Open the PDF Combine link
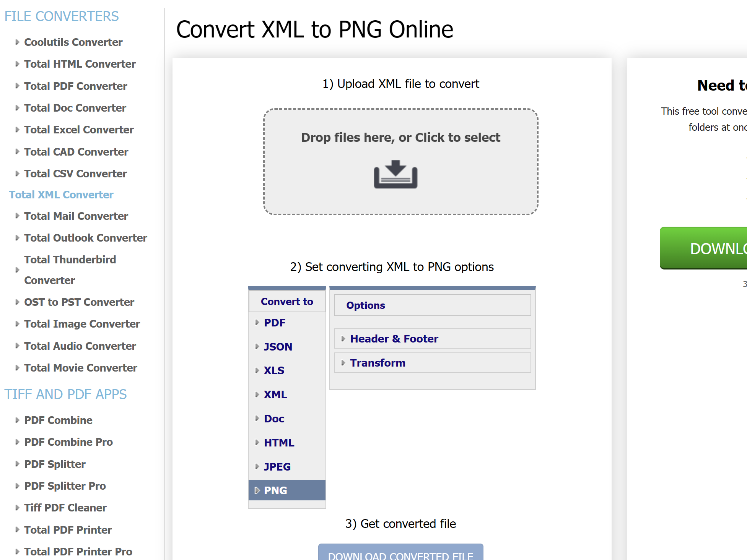Screen dimensions: 747x560 tap(59, 420)
